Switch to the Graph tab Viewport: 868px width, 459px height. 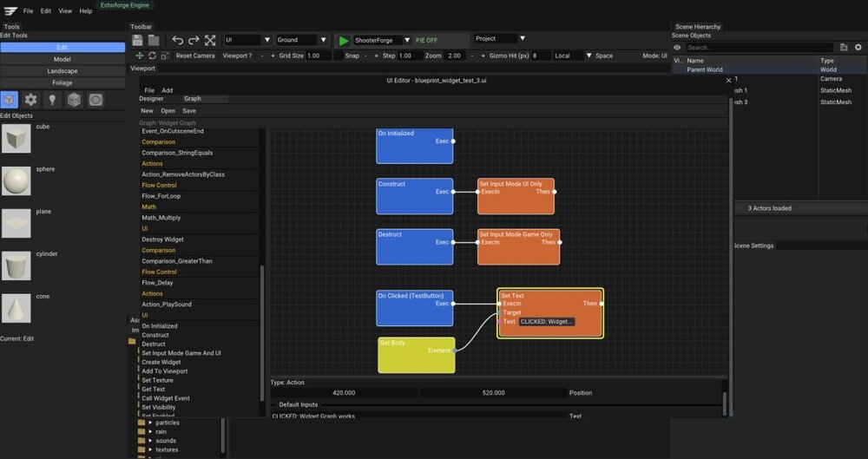193,99
